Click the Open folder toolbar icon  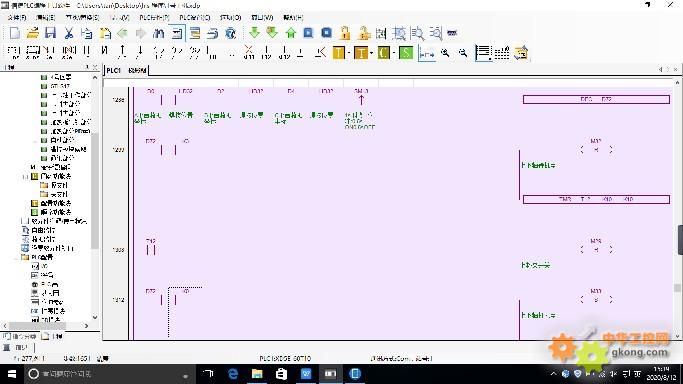tap(33, 33)
